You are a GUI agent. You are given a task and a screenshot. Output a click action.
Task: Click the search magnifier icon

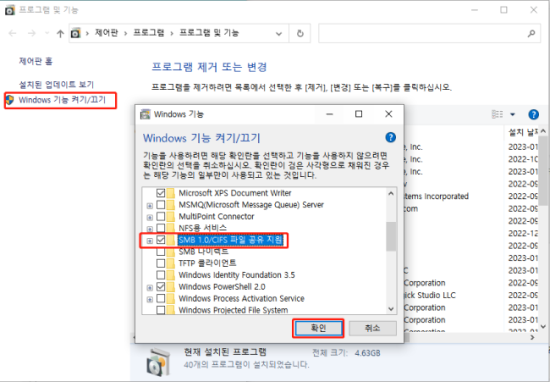pyautogui.click(x=531, y=33)
